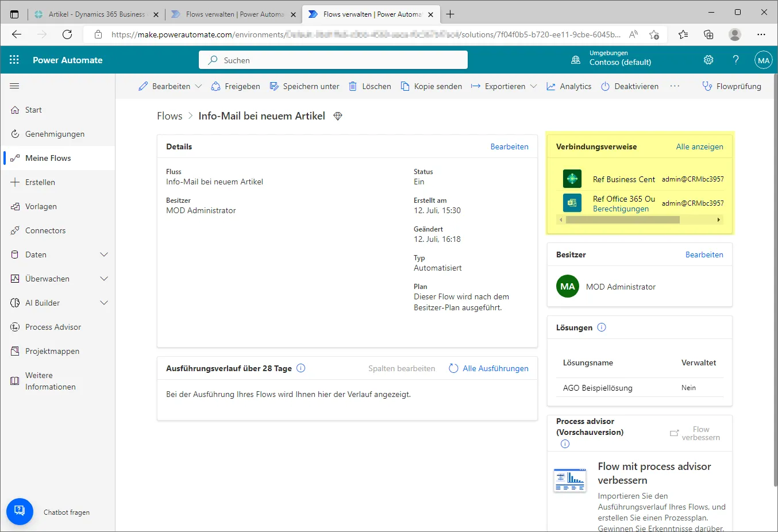
Task: Click Flow verbessern in Process advisor
Action: [x=695, y=433]
